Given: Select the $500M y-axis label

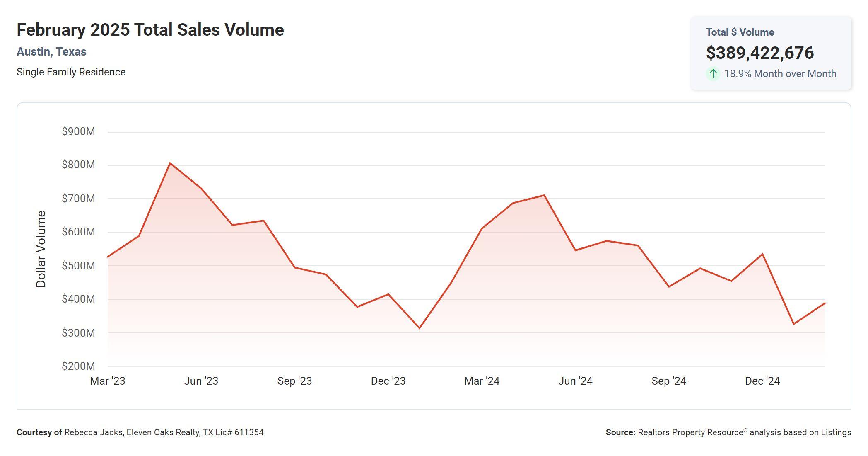Looking at the screenshot, I should 78,266.
